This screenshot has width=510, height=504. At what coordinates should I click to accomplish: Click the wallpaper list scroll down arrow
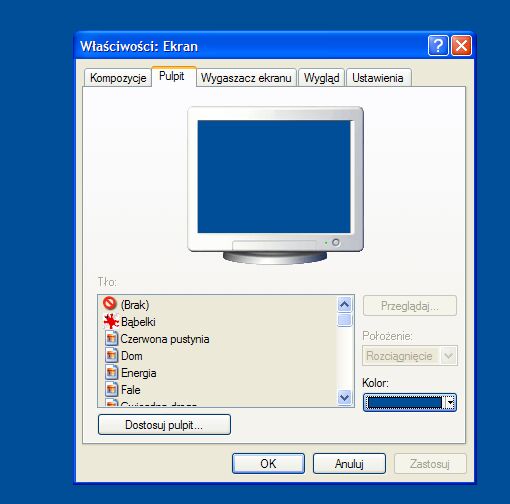tap(345, 397)
